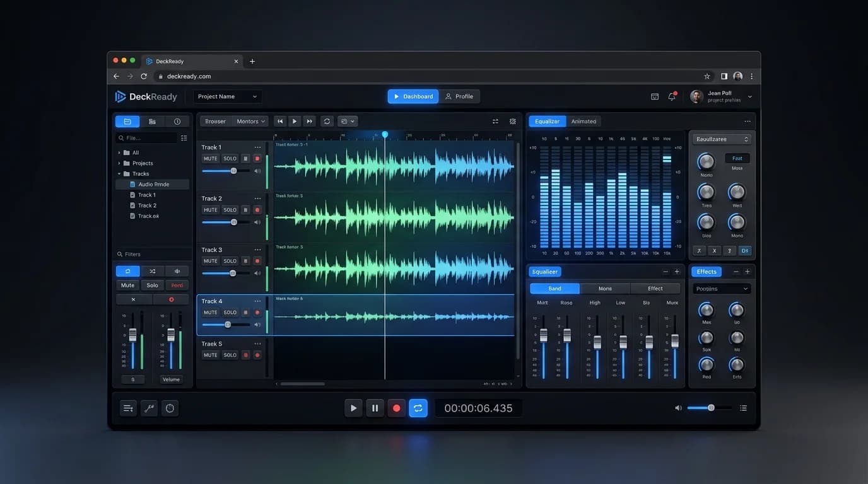The width and height of the screenshot is (868, 484).
Task: Select the track folders sidebar icon
Action: (152, 120)
